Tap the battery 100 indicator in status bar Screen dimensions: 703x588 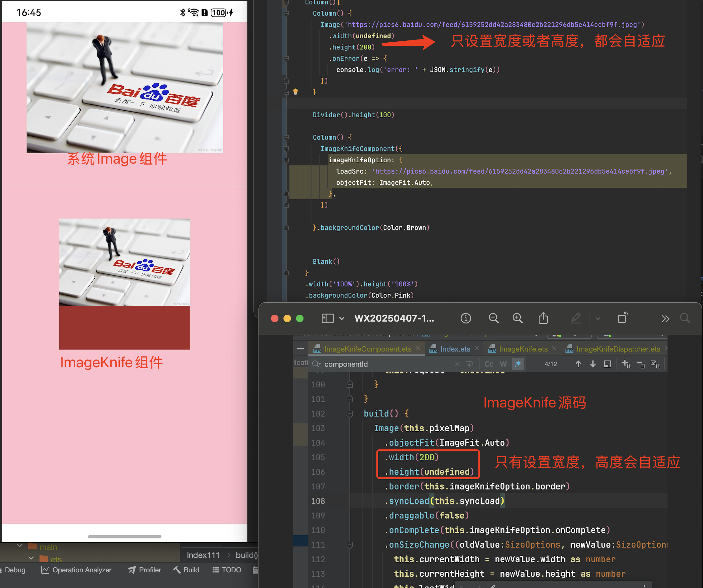coord(219,13)
